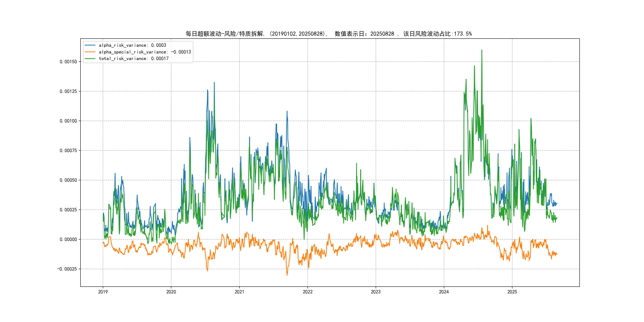Click the 2021 x-axis tick label
The width and height of the screenshot is (644, 322).
[x=239, y=292]
